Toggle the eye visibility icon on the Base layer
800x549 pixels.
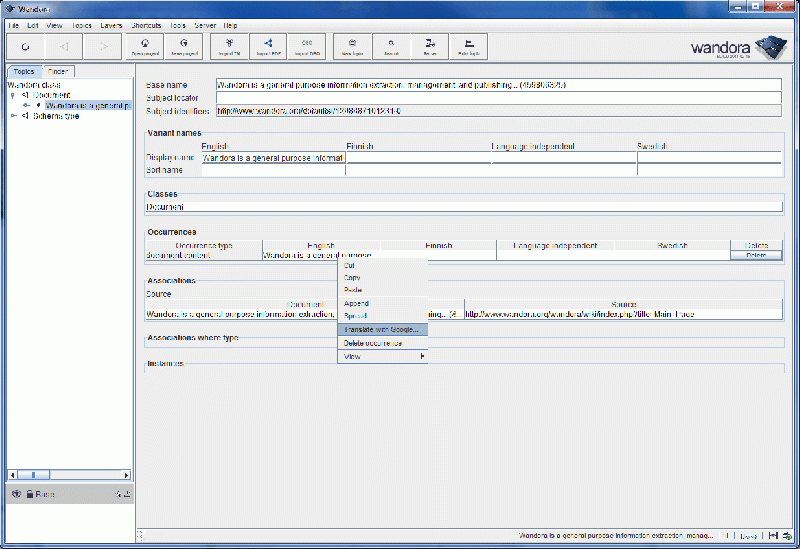click(16, 494)
